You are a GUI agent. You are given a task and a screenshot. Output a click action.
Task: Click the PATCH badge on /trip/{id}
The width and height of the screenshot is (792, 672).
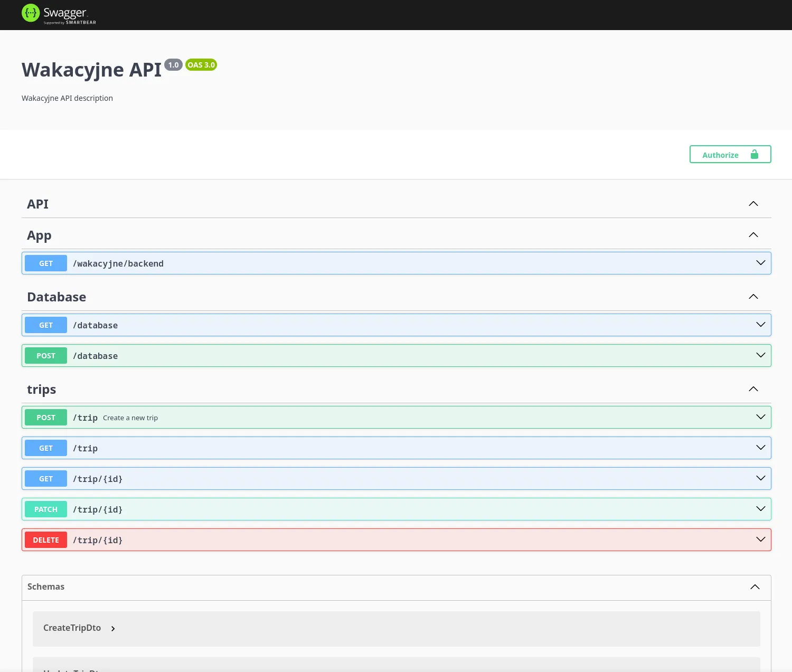pyautogui.click(x=45, y=509)
